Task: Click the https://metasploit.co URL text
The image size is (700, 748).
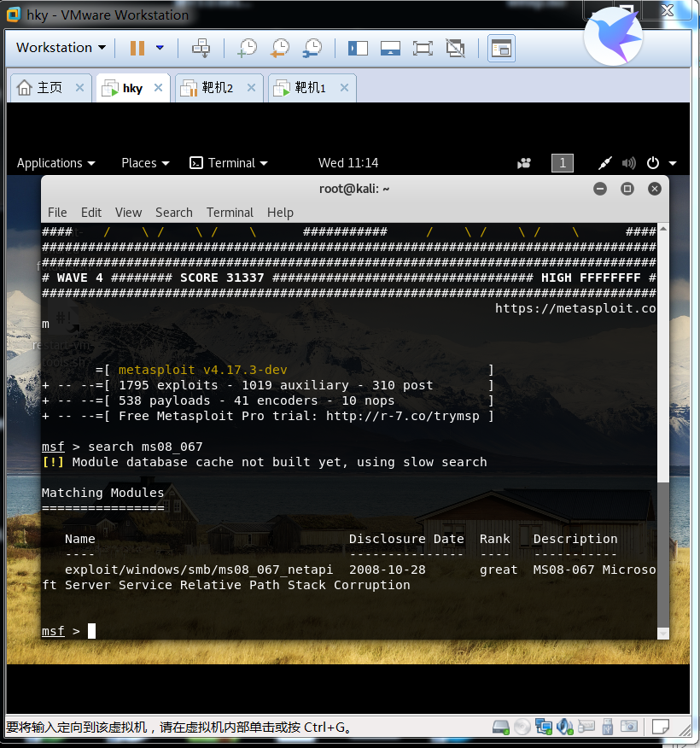Action: point(575,308)
